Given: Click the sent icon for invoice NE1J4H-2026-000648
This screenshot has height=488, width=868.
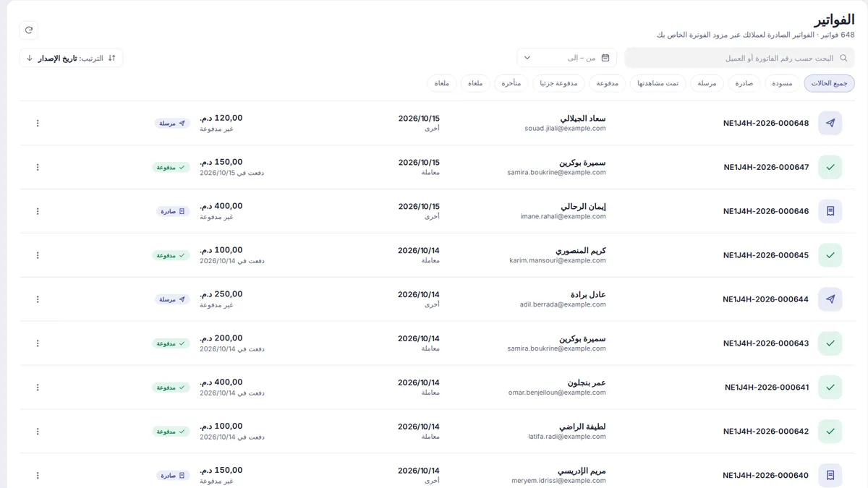Looking at the screenshot, I should click(x=830, y=123).
